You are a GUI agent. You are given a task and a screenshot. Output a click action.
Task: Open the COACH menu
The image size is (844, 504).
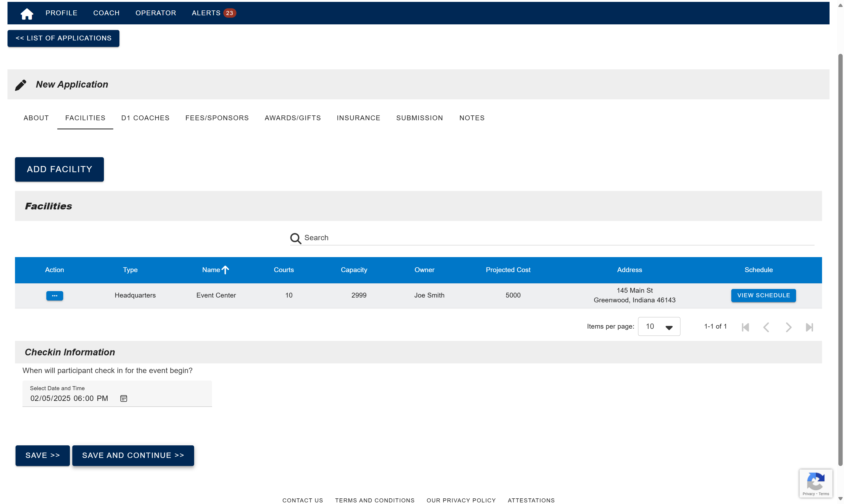(x=106, y=13)
